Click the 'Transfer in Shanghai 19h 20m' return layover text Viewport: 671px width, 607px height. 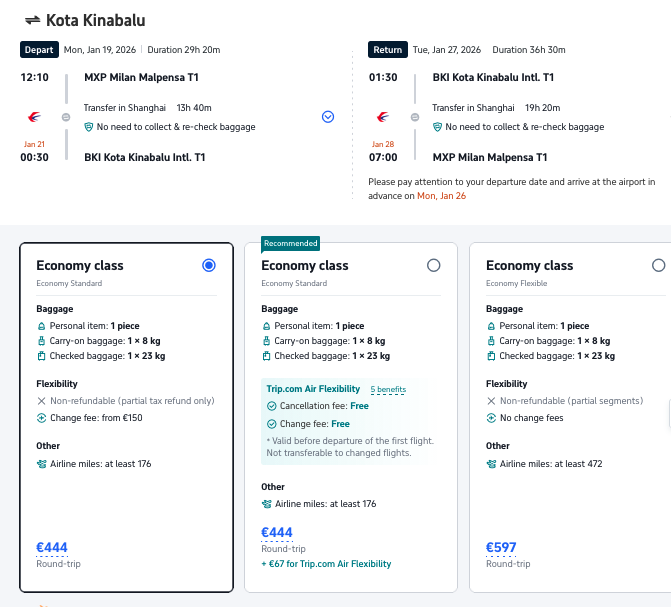[496, 108]
